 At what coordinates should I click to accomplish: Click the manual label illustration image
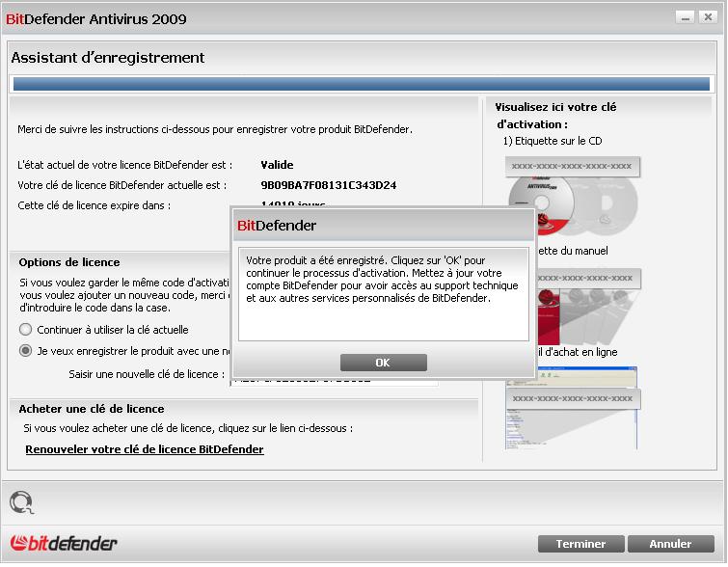click(x=589, y=307)
